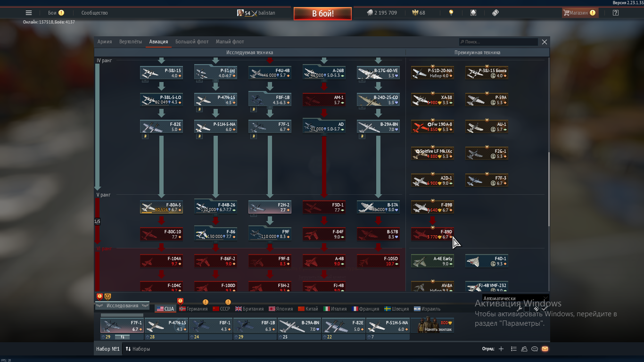Select the СССР nation tab
The image size is (644, 362).
[221, 309]
